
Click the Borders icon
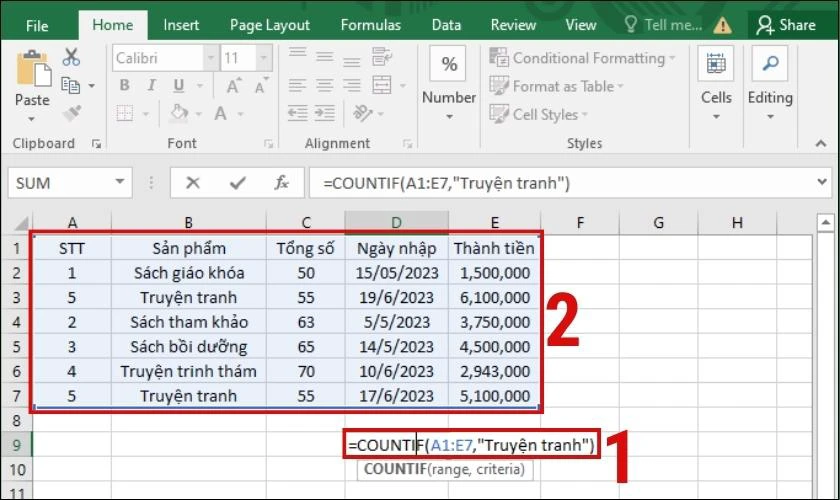125,113
